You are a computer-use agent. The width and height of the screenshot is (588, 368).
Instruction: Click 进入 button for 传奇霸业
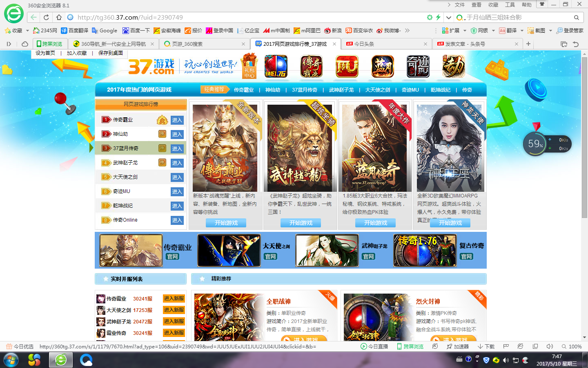(x=177, y=120)
